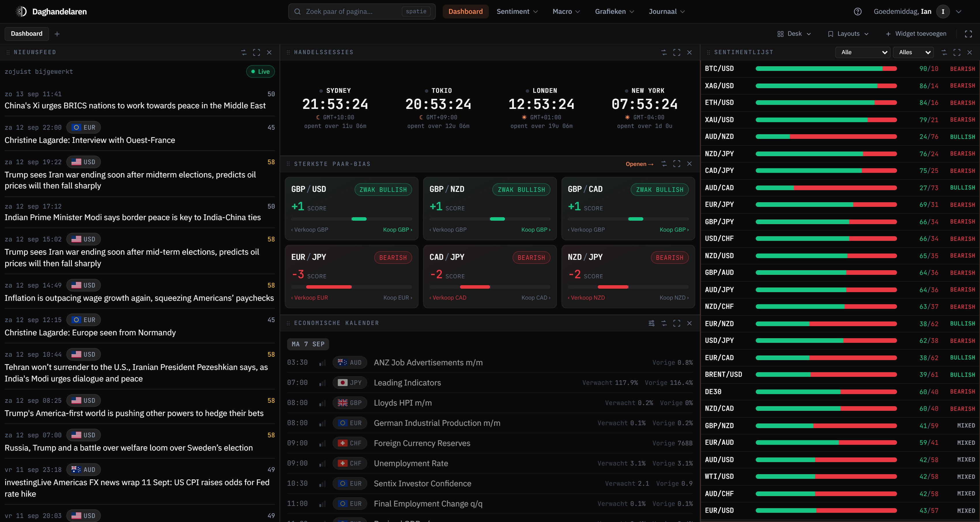The height and width of the screenshot is (522, 980).
Task: Click the drag handle of the Nieuwsfeed widget
Action: (x=8, y=52)
